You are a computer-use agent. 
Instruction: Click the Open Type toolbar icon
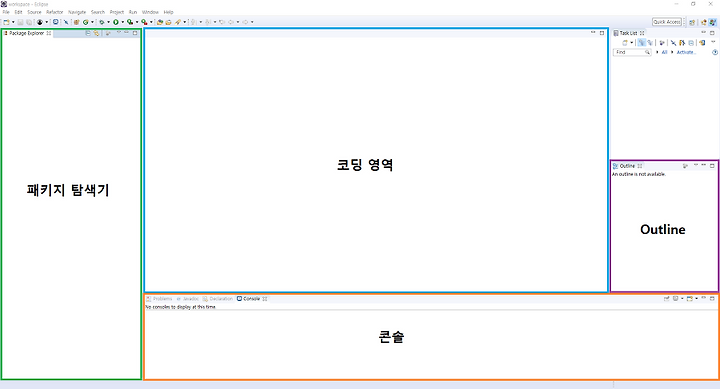(159, 22)
